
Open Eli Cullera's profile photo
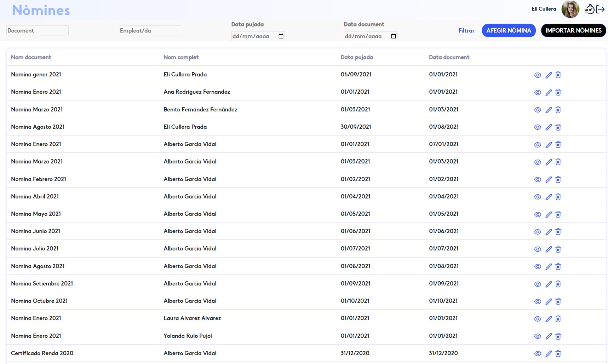point(570,9)
